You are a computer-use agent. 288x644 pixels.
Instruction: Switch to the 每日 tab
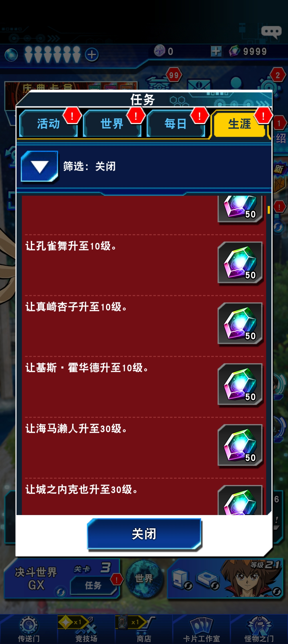point(175,124)
